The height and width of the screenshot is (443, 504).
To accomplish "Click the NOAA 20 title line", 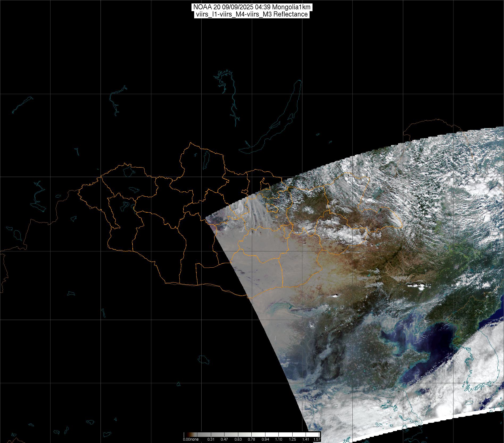I will [x=252, y=7].
